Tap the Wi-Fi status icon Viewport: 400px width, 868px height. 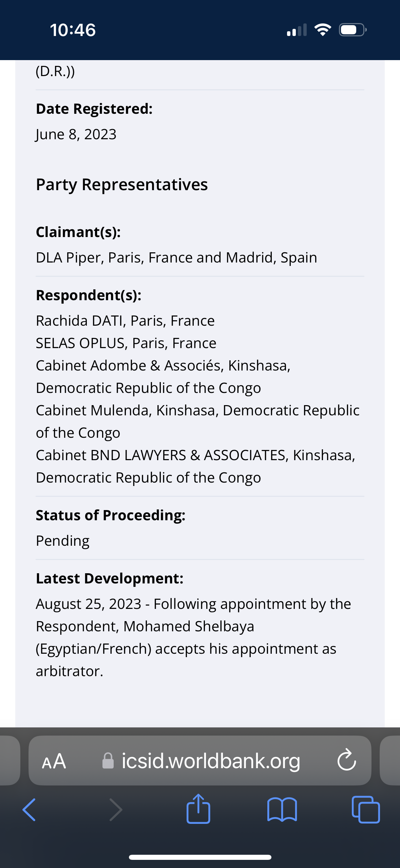323,30
